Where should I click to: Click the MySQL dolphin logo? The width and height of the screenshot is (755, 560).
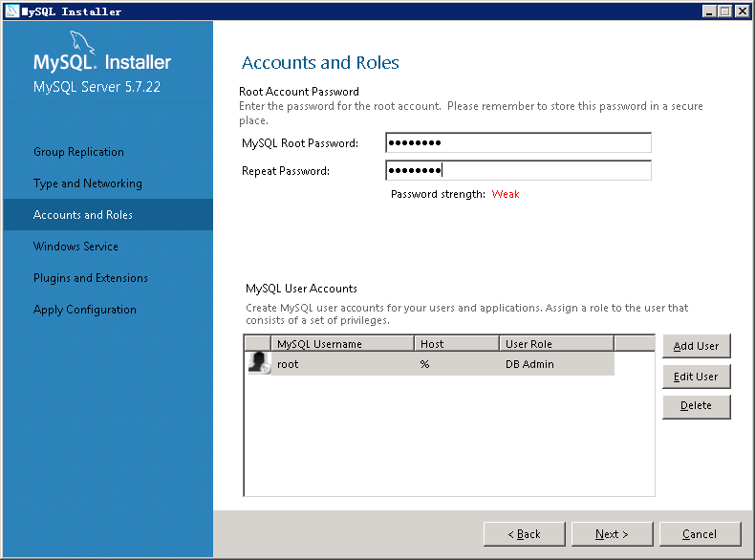82,41
